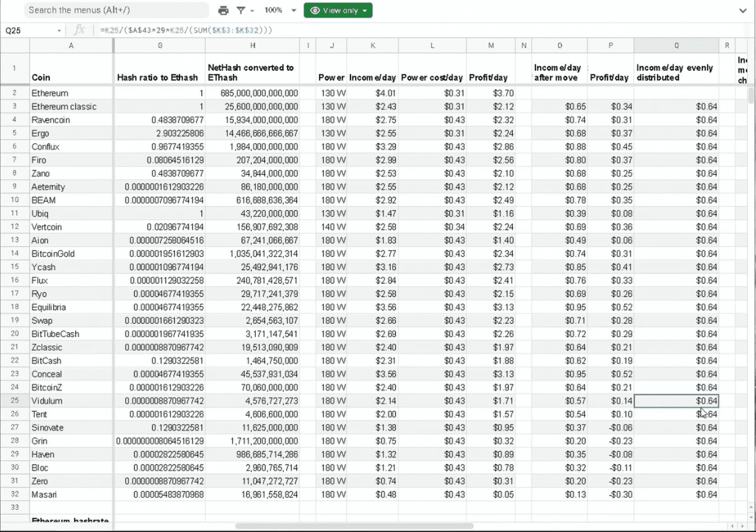Click the $3.70 profit cell
Screen dimensions: 756x532
coord(491,93)
